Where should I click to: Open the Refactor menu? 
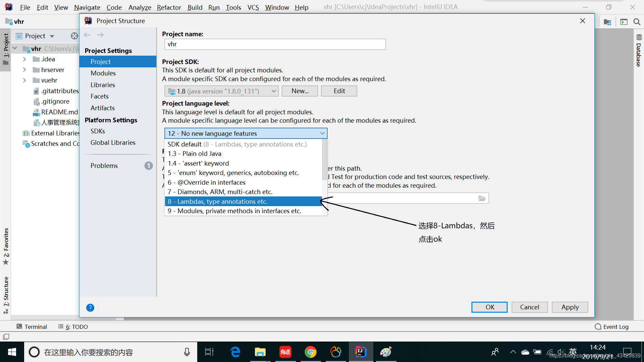click(169, 7)
